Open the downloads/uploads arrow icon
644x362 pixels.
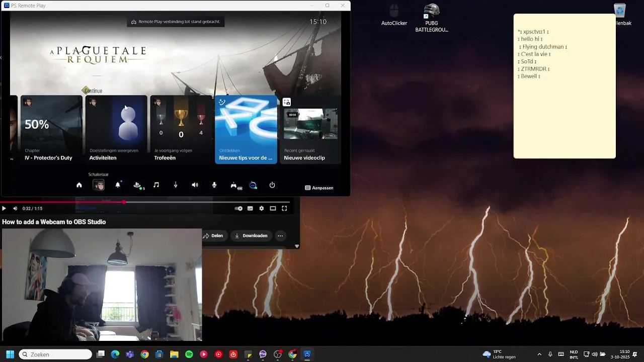[176, 185]
